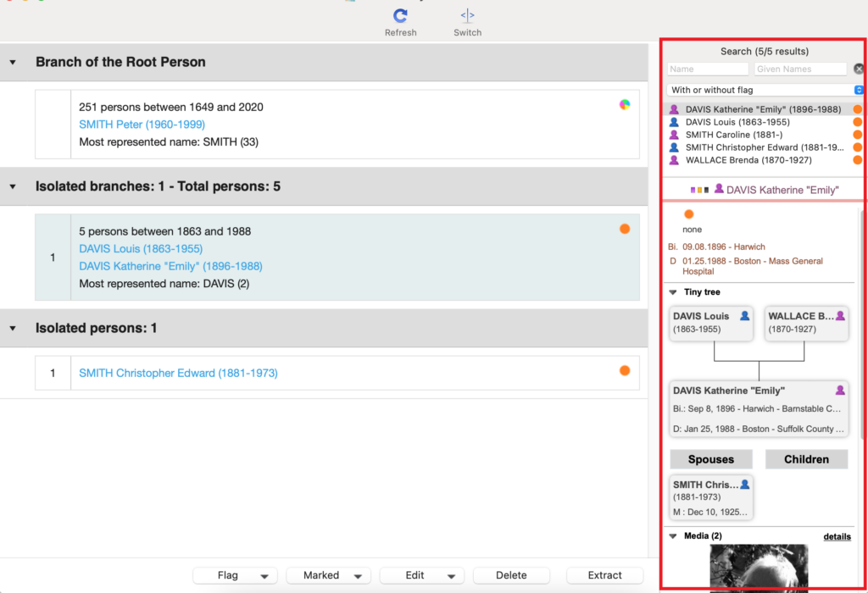Image resolution: width=868 pixels, height=593 pixels.
Task: Click orange flag dot on isolated branch card
Action: point(625,229)
